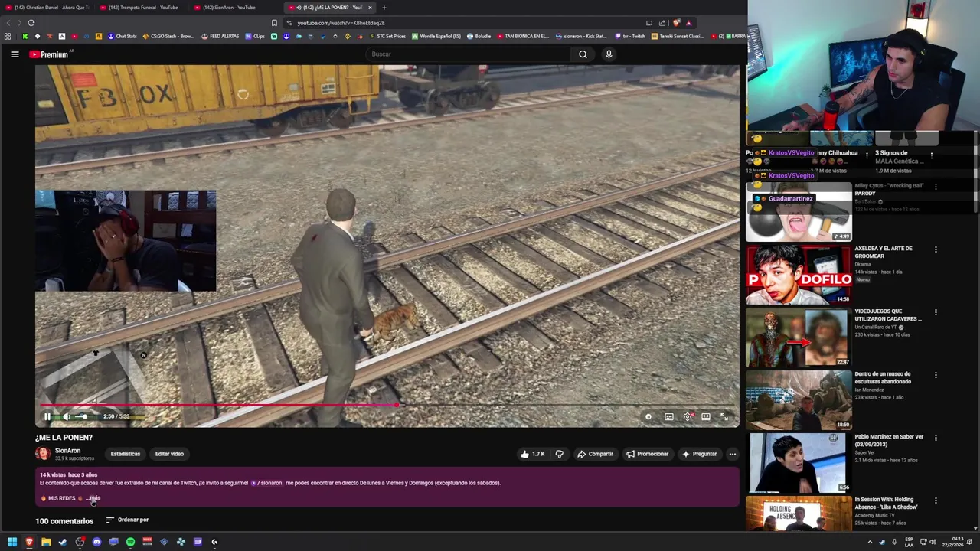Open the YouTube guide hamburger menu

(15, 54)
